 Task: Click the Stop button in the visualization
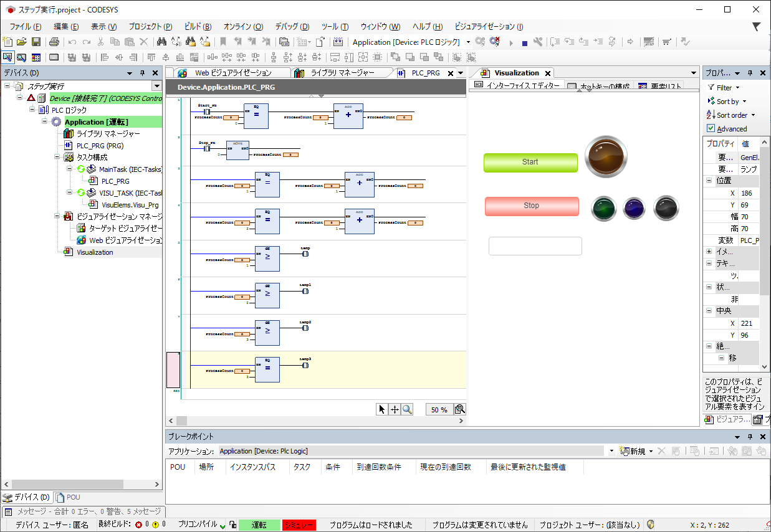(532, 206)
